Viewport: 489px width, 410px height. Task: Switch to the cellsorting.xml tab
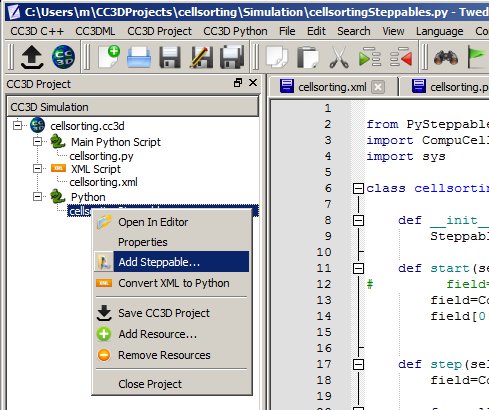pyautogui.click(x=332, y=87)
